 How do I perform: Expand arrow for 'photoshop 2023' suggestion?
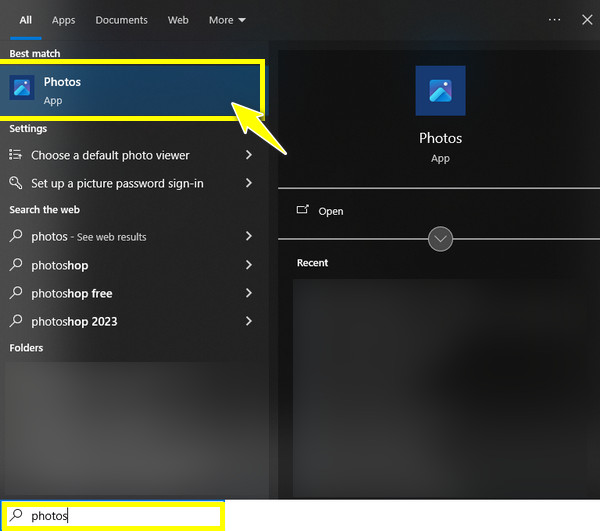click(x=249, y=321)
